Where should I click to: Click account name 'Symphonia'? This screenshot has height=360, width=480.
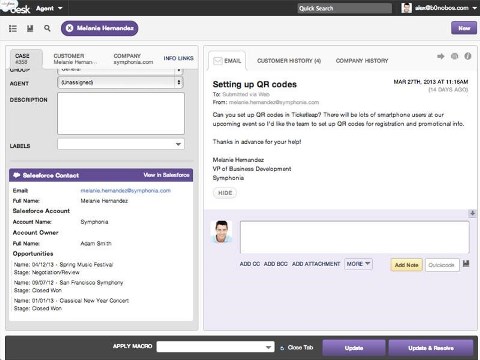click(x=94, y=222)
